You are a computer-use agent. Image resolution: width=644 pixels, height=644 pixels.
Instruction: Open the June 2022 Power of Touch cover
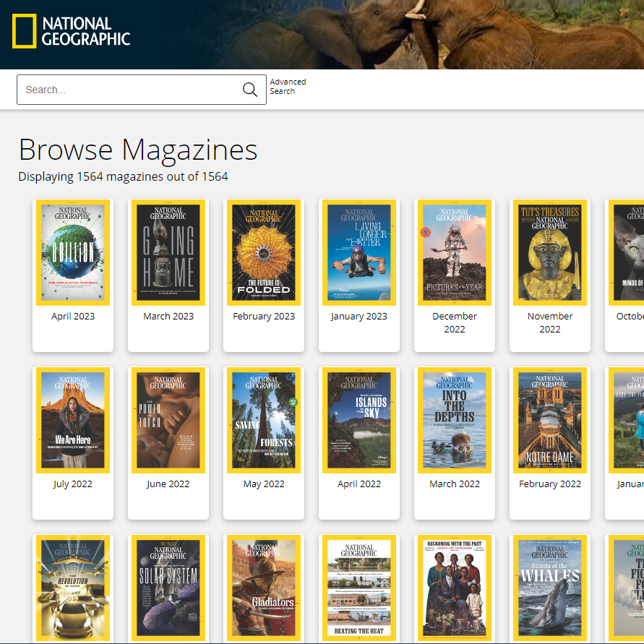point(168,420)
